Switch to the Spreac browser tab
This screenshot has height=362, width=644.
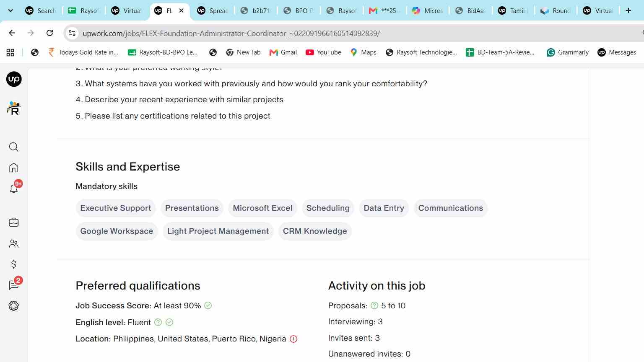pyautogui.click(x=213, y=10)
